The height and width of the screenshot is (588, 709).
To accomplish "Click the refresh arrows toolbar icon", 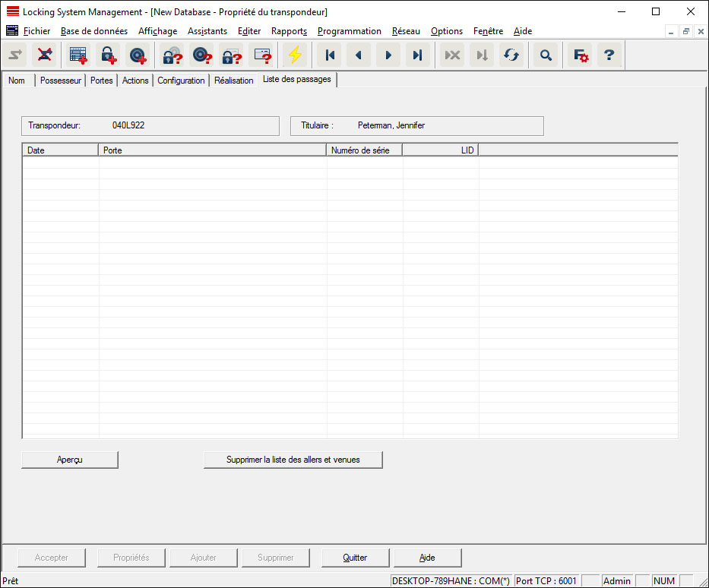I will [511, 55].
